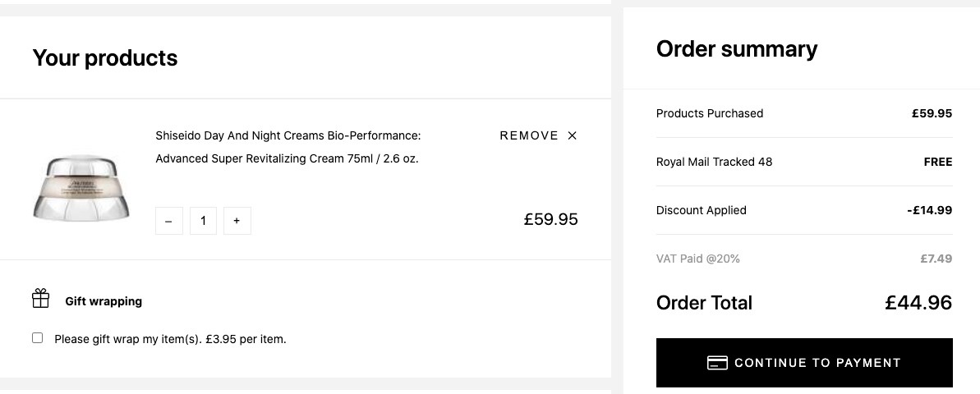Image resolution: width=980 pixels, height=394 pixels.
Task: Click the gift box icon
Action: coord(40,299)
